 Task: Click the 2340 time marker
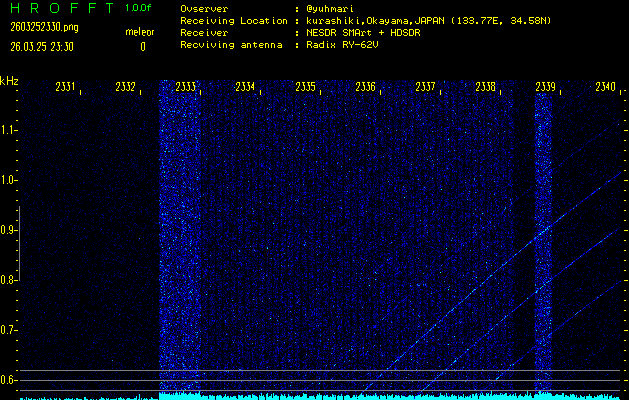click(x=605, y=87)
